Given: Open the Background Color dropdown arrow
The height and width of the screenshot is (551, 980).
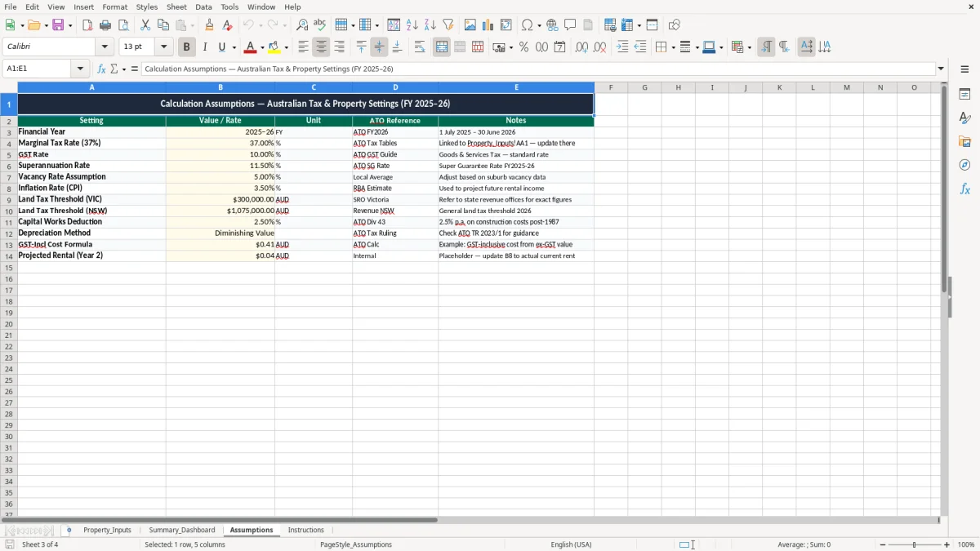Looking at the screenshot, I should point(287,47).
